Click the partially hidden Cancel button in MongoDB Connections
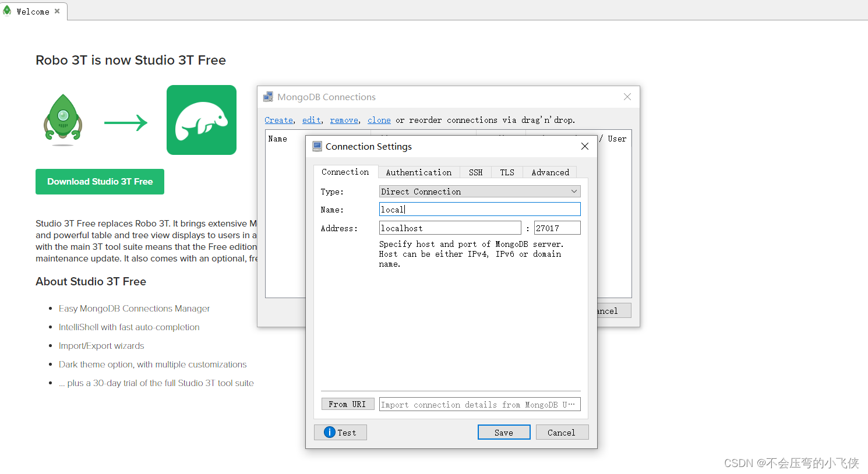Viewport: 868px width, 474px height. tap(614, 310)
